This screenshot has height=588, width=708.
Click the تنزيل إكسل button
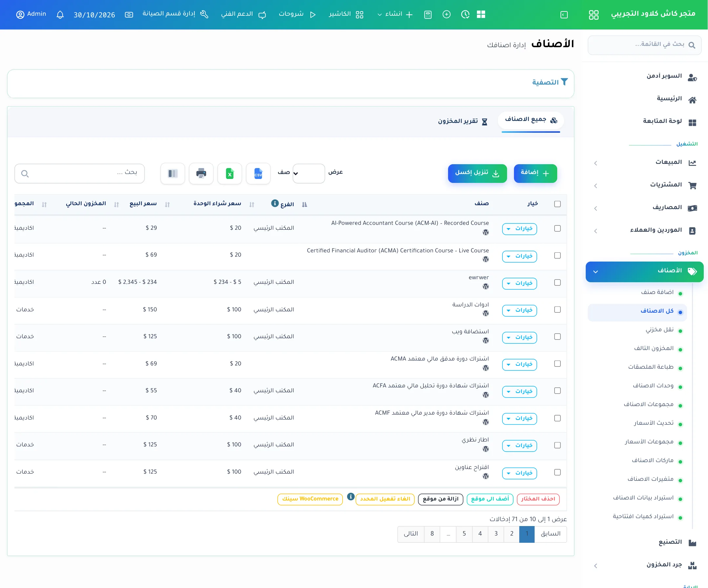477,173
